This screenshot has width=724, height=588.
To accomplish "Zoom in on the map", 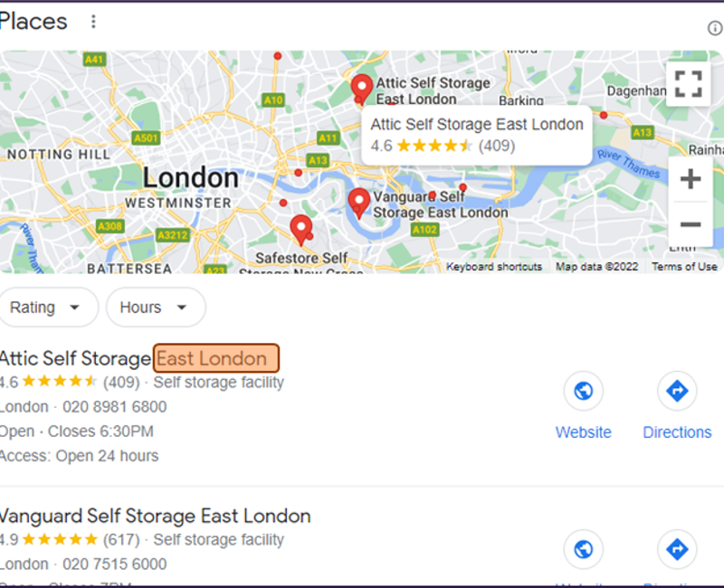I will [x=691, y=179].
